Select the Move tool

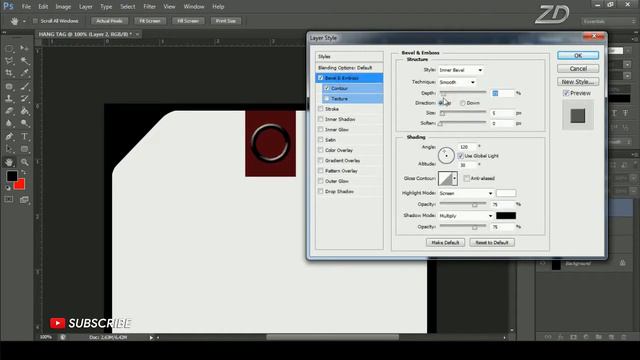[24, 49]
